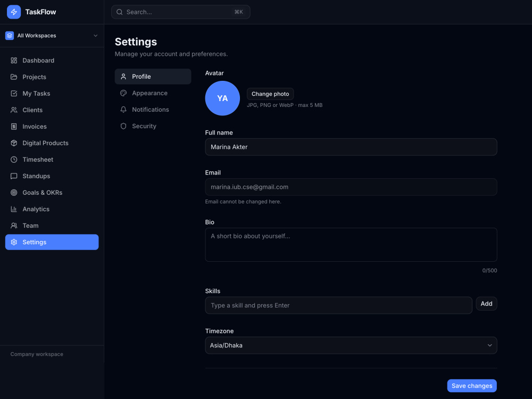532x399 pixels.
Task: Click the Settings page heading
Action: (136, 41)
